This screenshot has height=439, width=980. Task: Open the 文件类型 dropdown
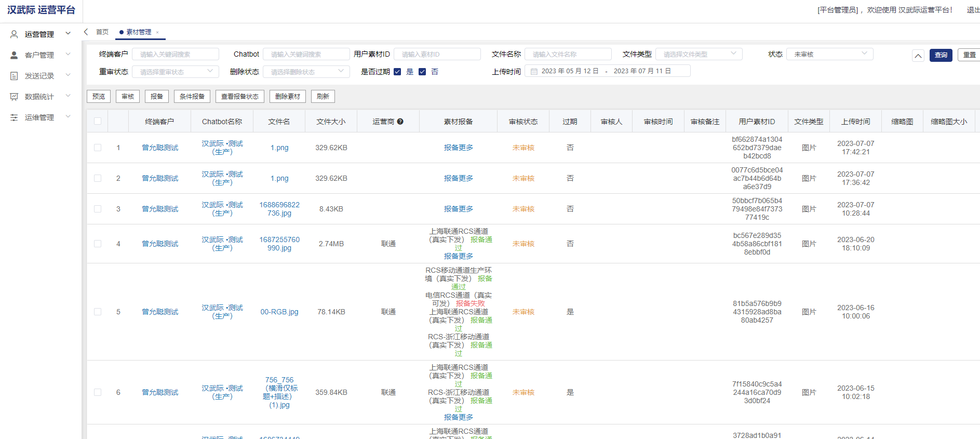699,54
